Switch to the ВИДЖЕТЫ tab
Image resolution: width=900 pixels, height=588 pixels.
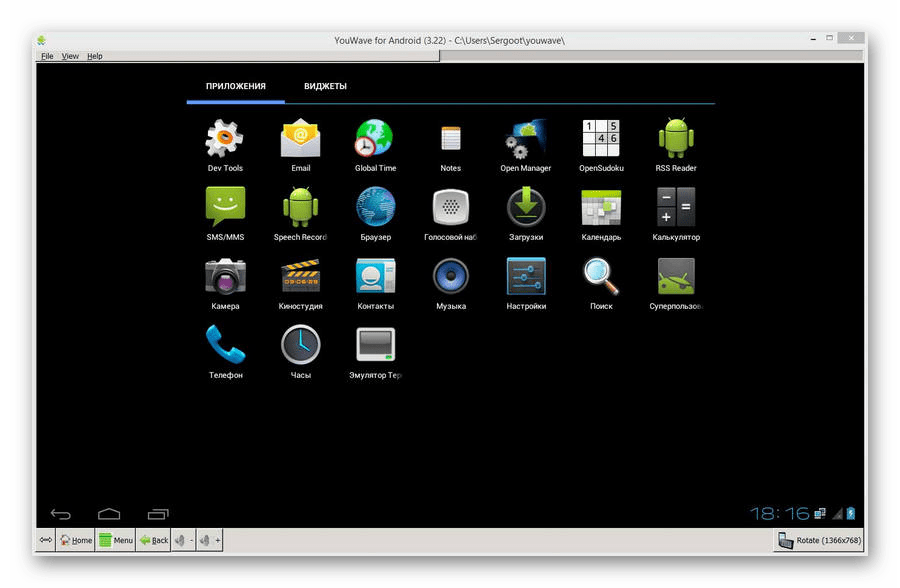pos(325,86)
